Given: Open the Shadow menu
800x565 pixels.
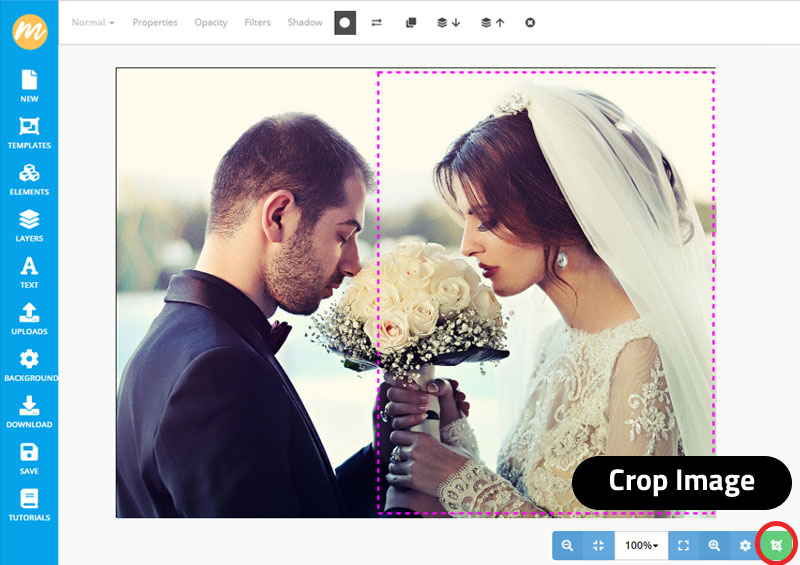Looking at the screenshot, I should 305,22.
